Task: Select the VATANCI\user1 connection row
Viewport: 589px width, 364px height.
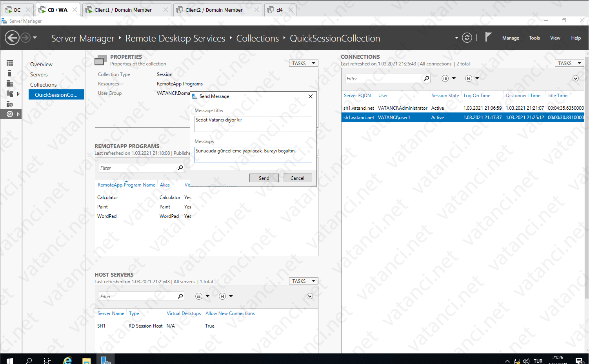Action: click(x=463, y=118)
